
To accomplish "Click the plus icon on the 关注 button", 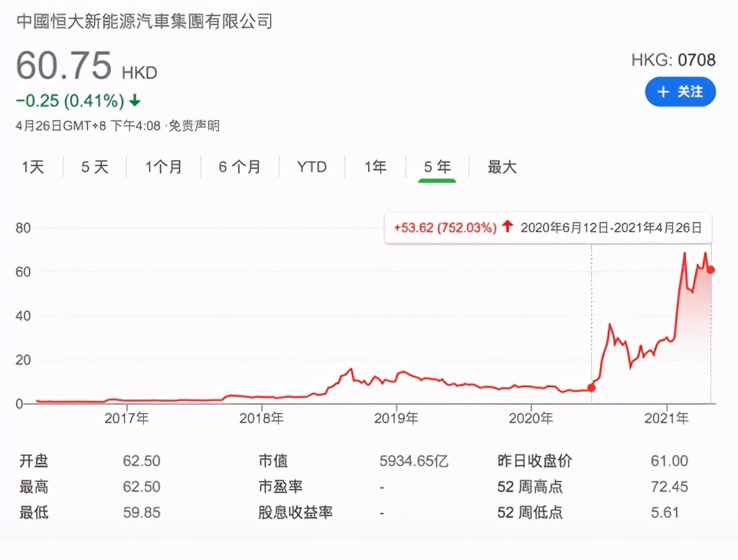I will tap(664, 92).
